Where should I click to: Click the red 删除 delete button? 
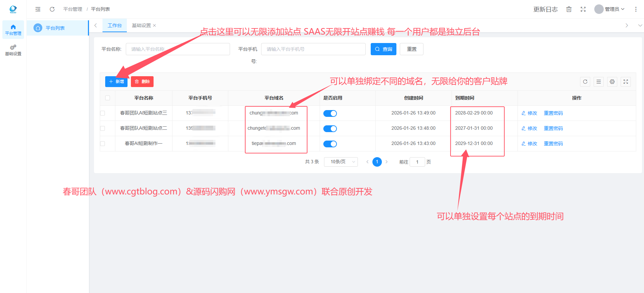(142, 82)
